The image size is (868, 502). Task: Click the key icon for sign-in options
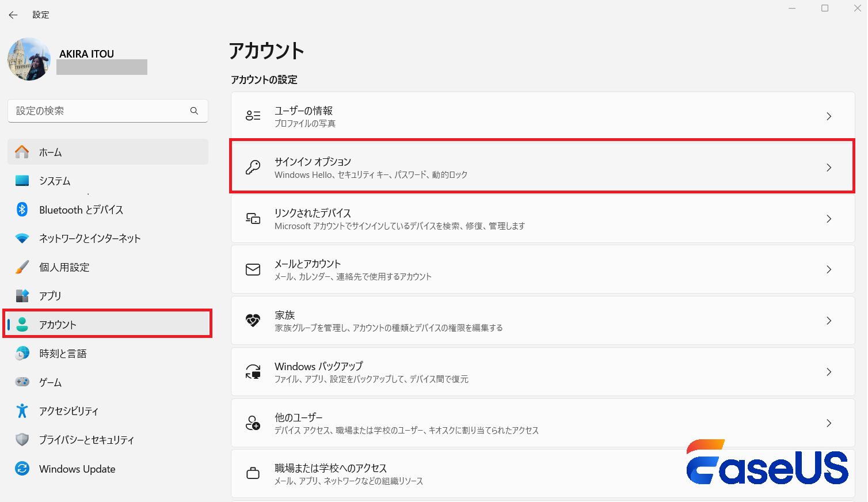[253, 168]
